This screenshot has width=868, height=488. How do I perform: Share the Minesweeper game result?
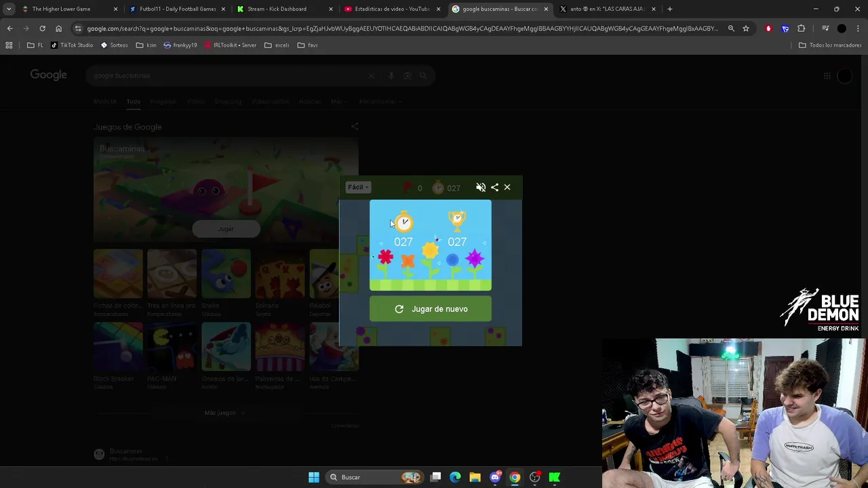tap(494, 188)
